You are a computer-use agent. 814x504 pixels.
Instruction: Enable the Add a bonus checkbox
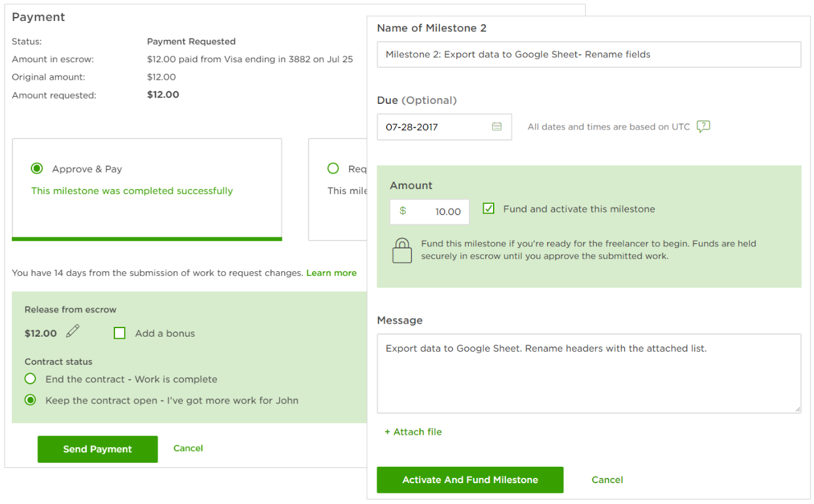120,333
